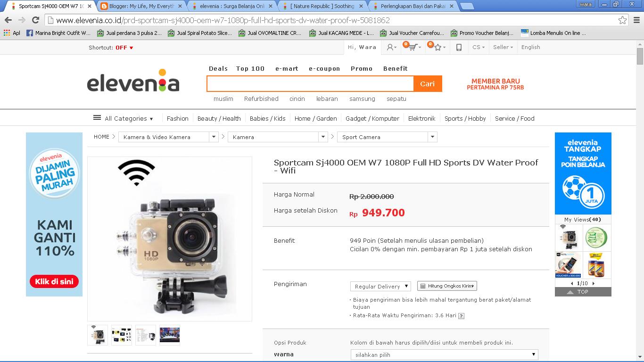The height and width of the screenshot is (362, 644).
Task: Switch to the Perlengkapan Bayi tab
Action: pyautogui.click(x=413, y=6)
